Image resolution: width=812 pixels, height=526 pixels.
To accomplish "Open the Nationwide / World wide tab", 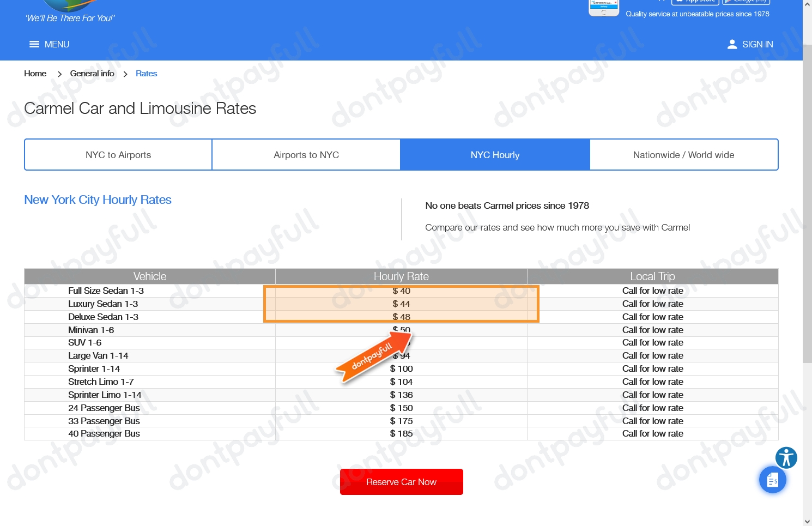I will (683, 155).
